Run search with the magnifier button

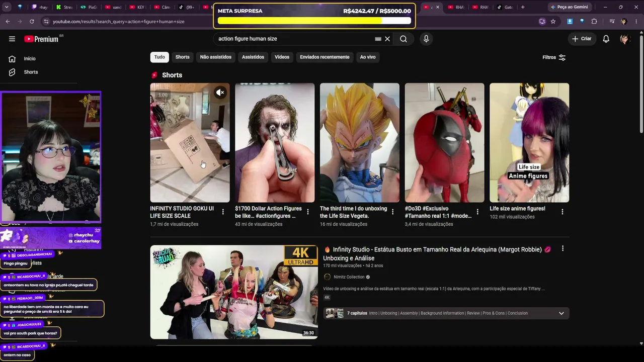(404, 39)
